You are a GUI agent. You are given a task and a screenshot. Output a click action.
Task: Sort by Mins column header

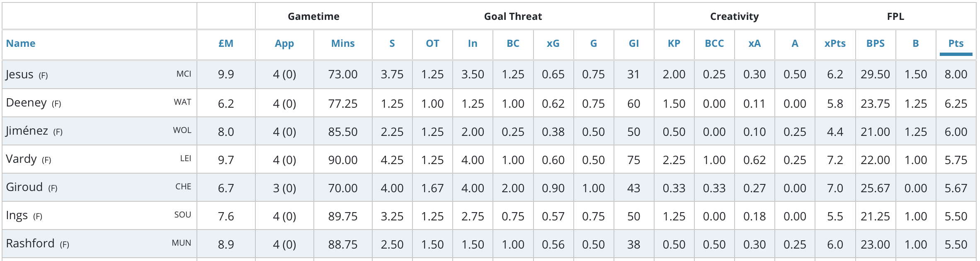[x=343, y=43]
